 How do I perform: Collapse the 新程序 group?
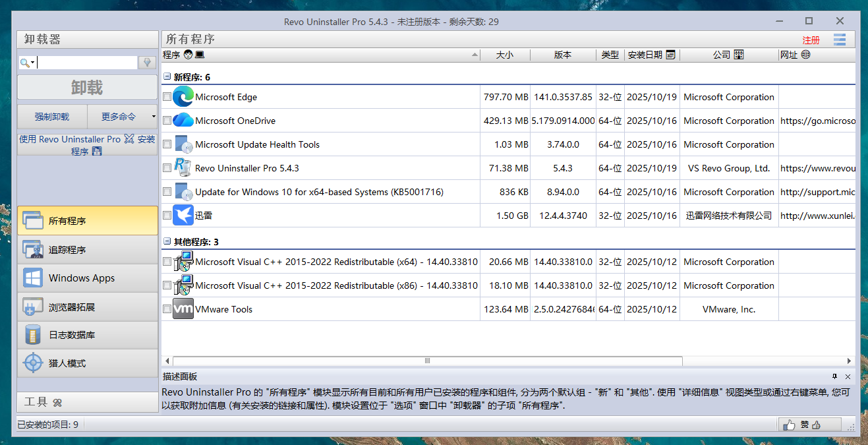(167, 77)
